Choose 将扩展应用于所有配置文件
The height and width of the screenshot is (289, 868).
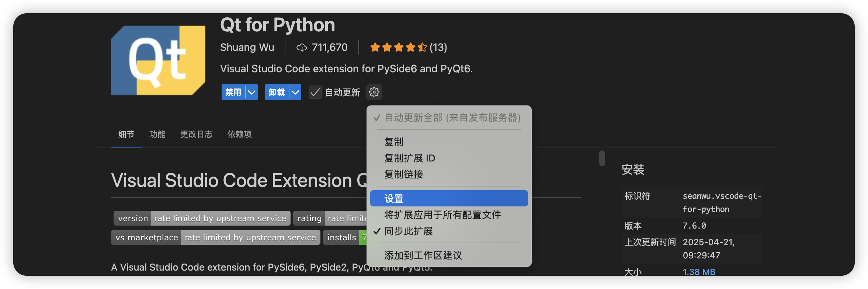pos(449,215)
